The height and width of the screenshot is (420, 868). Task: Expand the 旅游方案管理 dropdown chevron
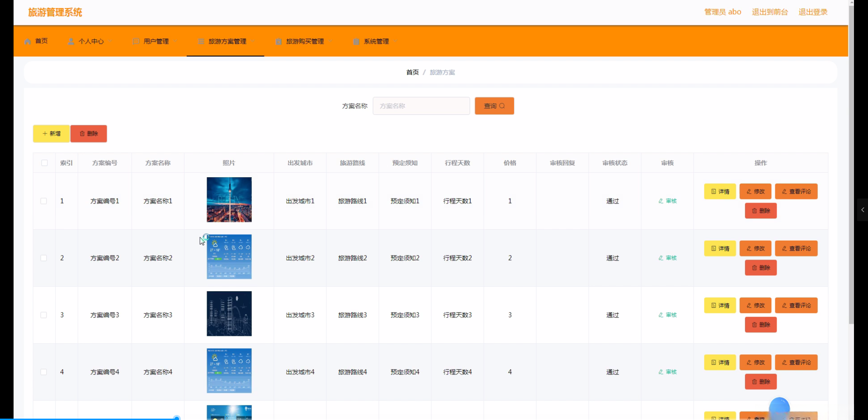tap(253, 41)
